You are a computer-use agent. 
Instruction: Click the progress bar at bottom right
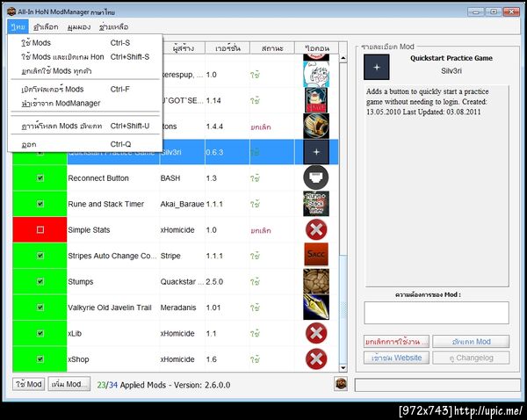tap(437, 385)
